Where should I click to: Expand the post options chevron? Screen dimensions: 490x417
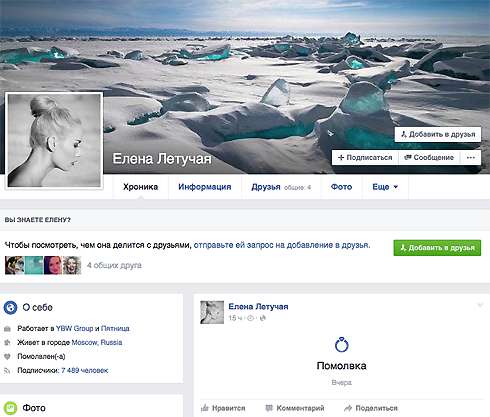(480, 305)
